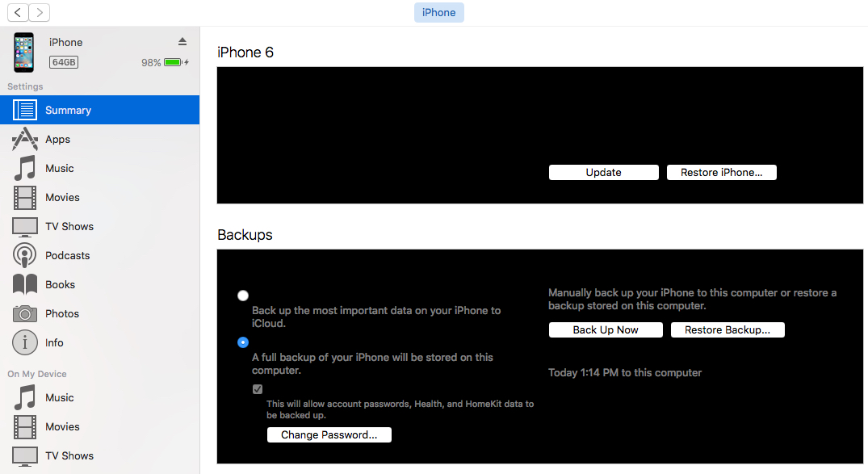868x474 pixels.
Task: Open TV Shows under Settings
Action: pos(99,226)
